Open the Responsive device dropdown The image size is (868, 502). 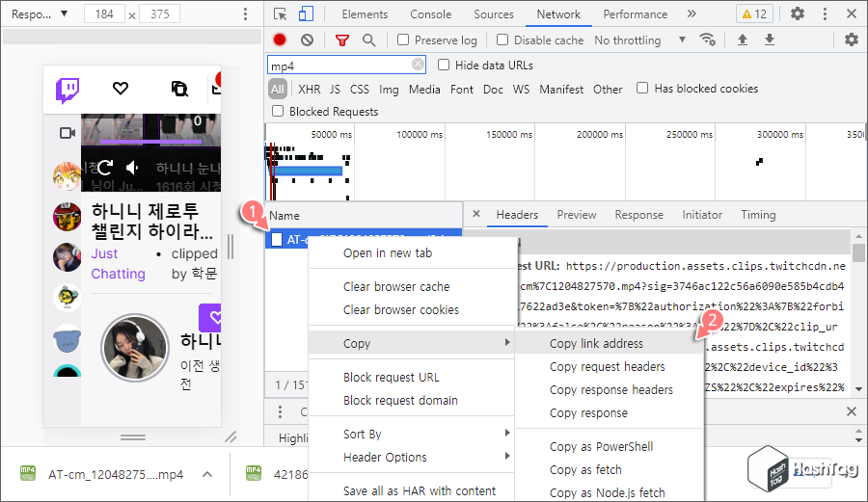(40, 13)
